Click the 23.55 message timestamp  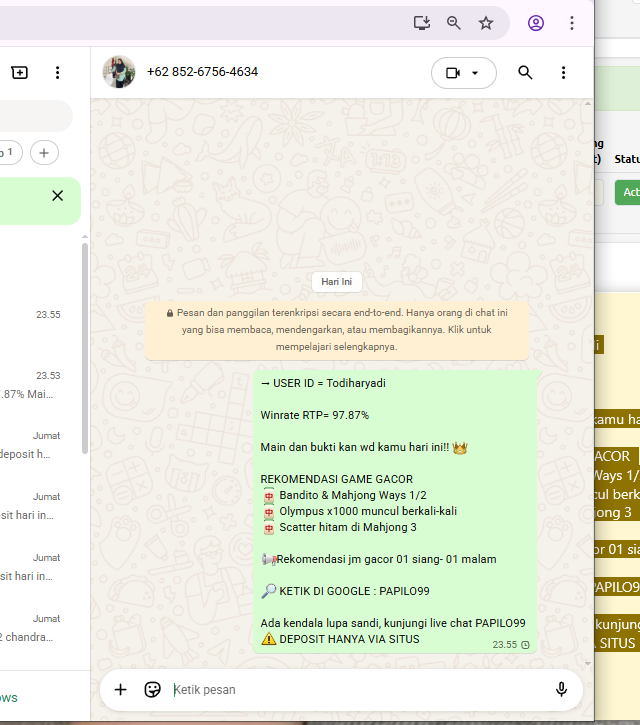click(505, 645)
